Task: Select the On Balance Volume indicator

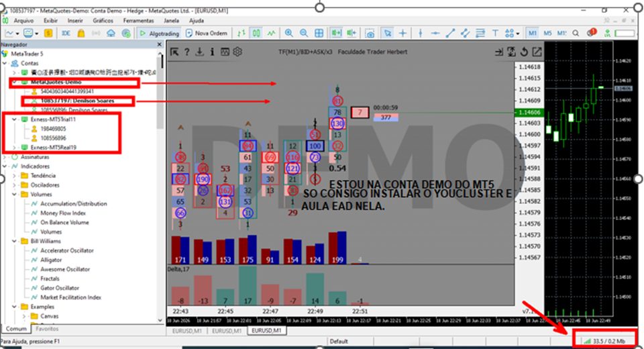Action: tap(64, 222)
